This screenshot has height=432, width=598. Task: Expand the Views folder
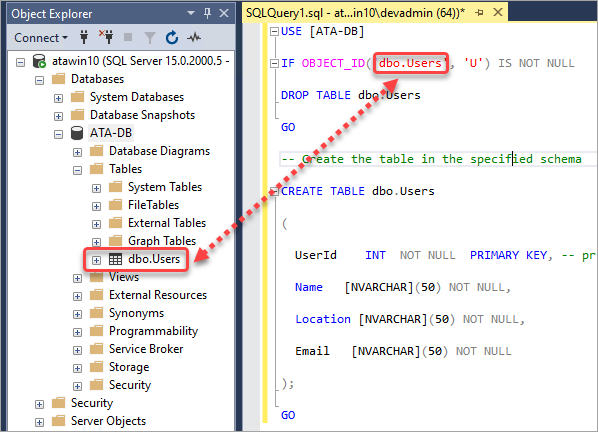[77, 278]
